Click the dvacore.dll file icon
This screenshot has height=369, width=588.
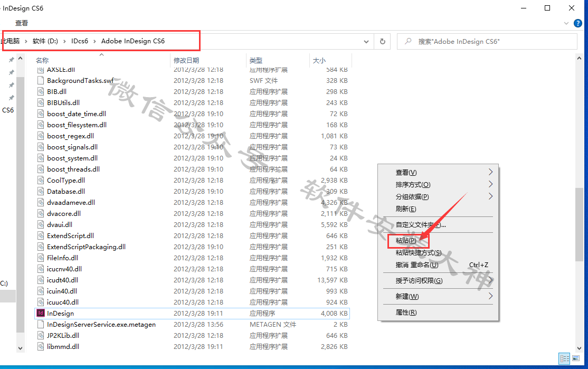(41, 213)
